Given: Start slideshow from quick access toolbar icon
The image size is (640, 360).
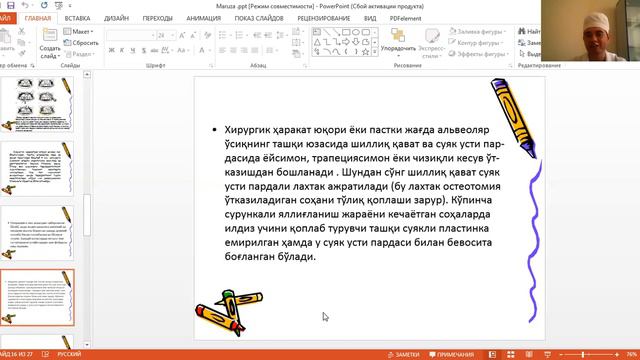Looking at the screenshot, I should (x=59, y=5).
